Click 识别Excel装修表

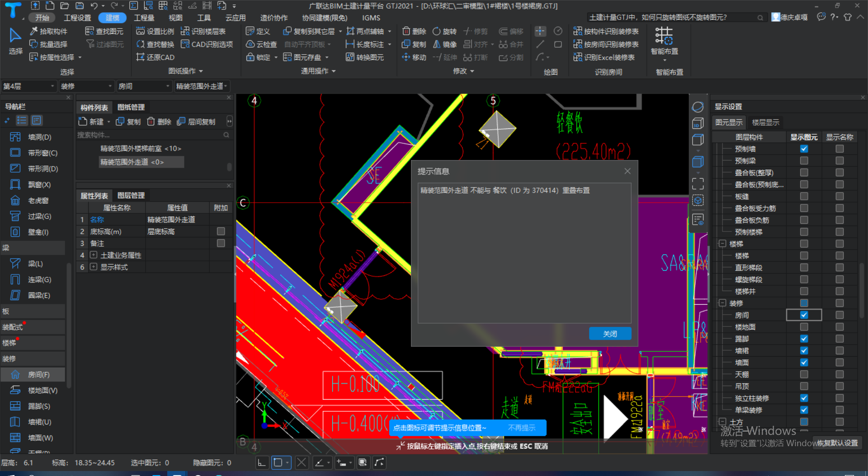(604, 57)
